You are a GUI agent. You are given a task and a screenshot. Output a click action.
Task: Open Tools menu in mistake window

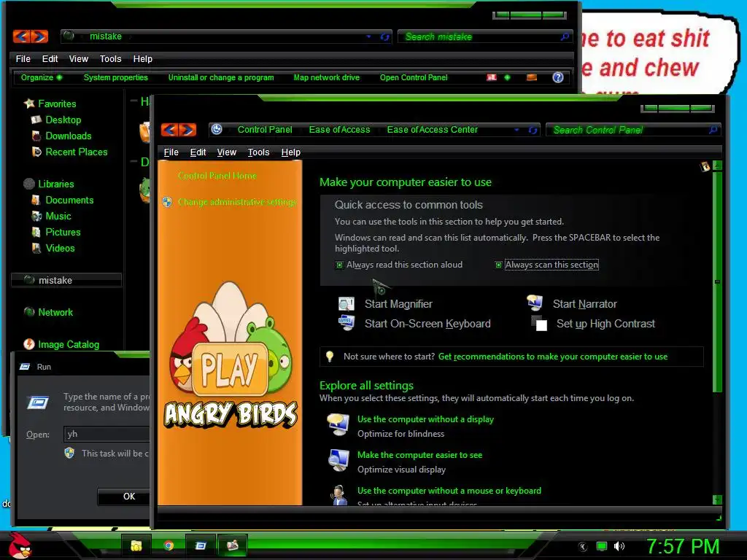point(111,59)
